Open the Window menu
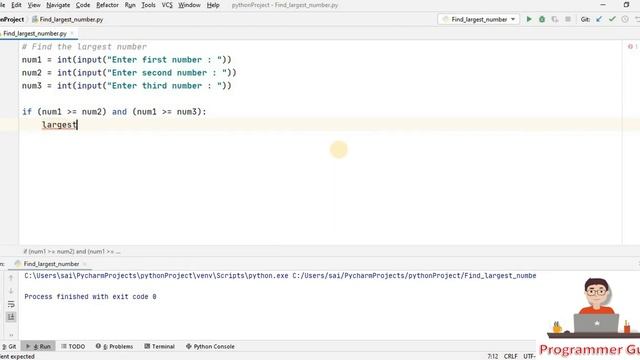 click(x=189, y=5)
